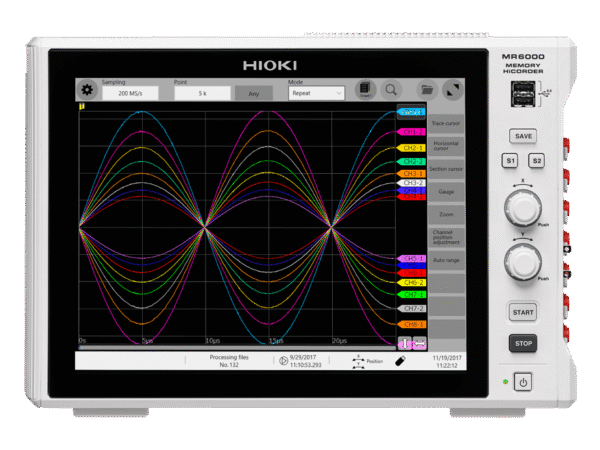The image size is (600, 450).
Task: Select the topmost cyan channel marker
Action: [x=411, y=112]
